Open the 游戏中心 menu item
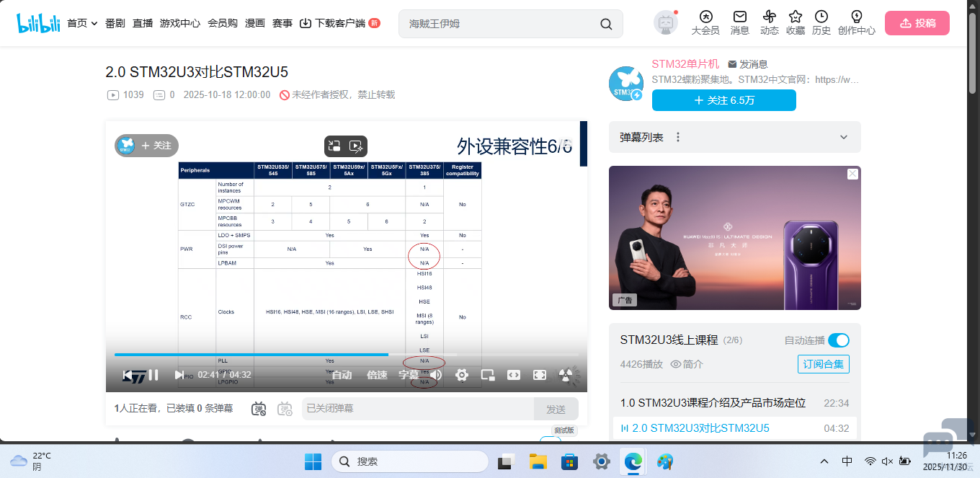The height and width of the screenshot is (478, 980). [x=180, y=22]
